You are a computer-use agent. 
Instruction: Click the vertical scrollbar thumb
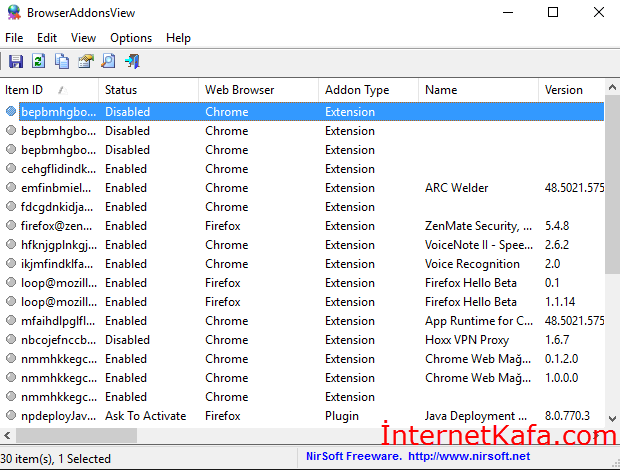click(612, 184)
